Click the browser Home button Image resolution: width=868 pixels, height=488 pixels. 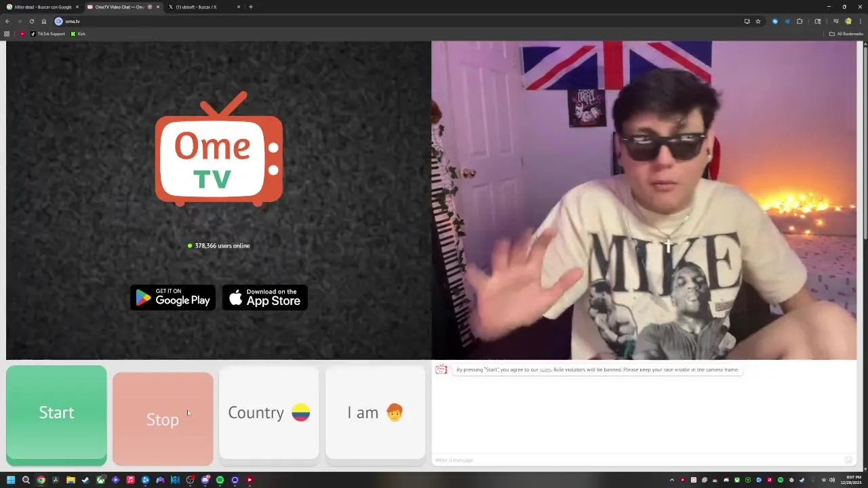[x=44, y=21]
